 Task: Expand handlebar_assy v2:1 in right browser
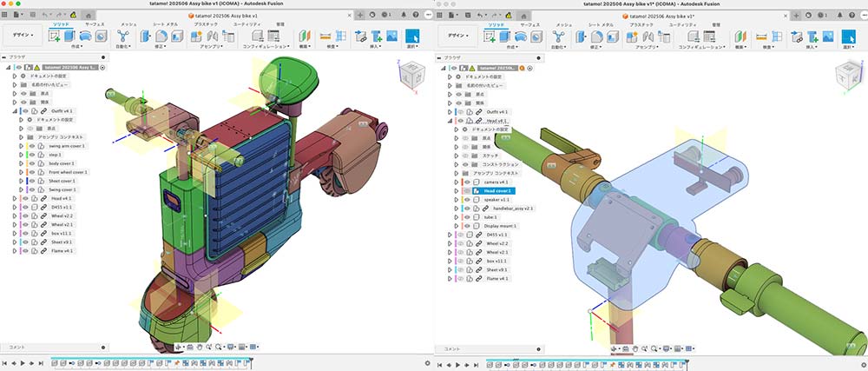coord(457,209)
